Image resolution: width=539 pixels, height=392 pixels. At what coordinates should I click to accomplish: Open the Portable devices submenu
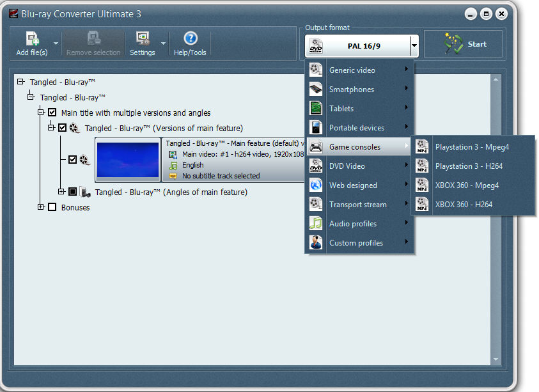pyautogui.click(x=359, y=128)
